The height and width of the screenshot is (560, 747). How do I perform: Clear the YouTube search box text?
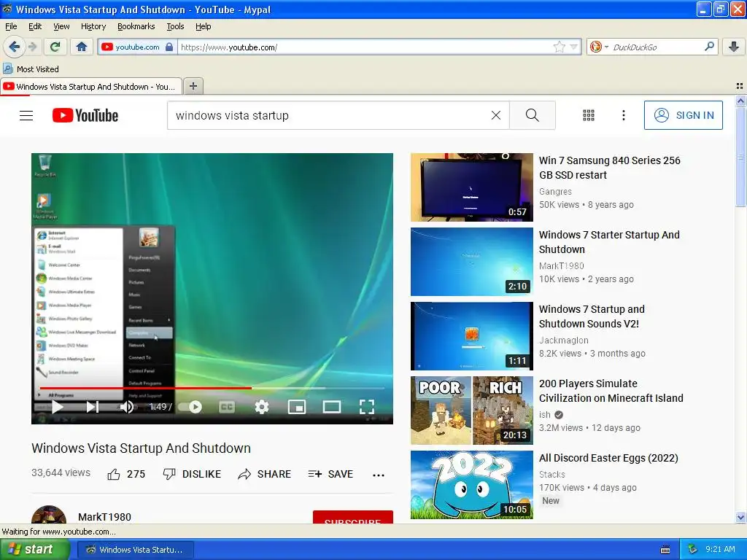click(496, 115)
